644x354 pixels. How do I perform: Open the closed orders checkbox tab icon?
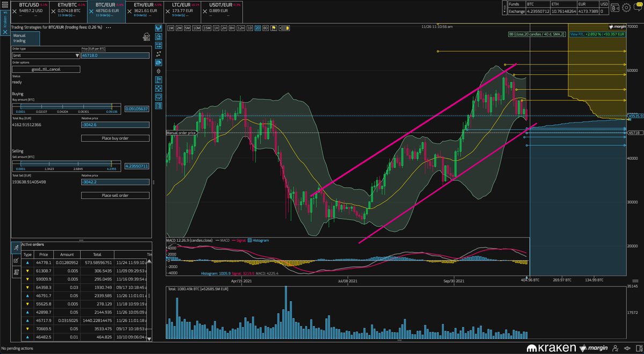pyautogui.click(x=16, y=261)
